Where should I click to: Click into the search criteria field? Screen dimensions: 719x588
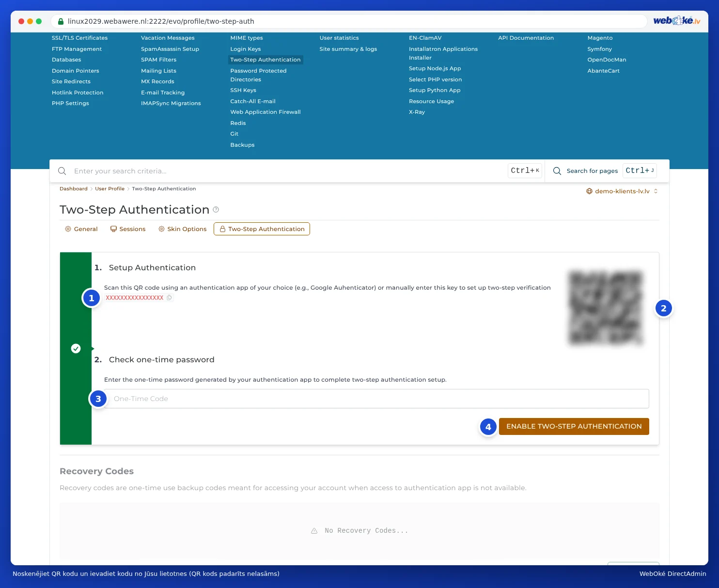(x=288, y=171)
